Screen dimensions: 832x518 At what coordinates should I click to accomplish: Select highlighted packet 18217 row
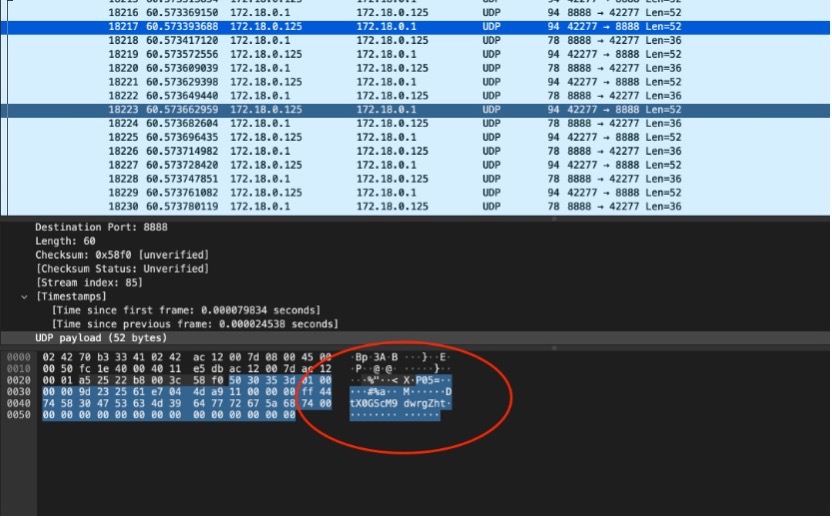416,27
